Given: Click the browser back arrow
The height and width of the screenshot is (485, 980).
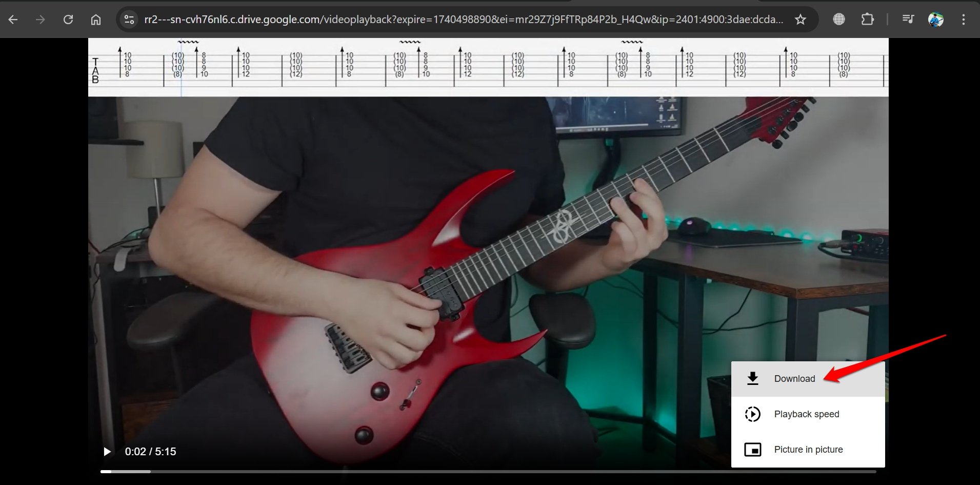Looking at the screenshot, I should (x=13, y=20).
